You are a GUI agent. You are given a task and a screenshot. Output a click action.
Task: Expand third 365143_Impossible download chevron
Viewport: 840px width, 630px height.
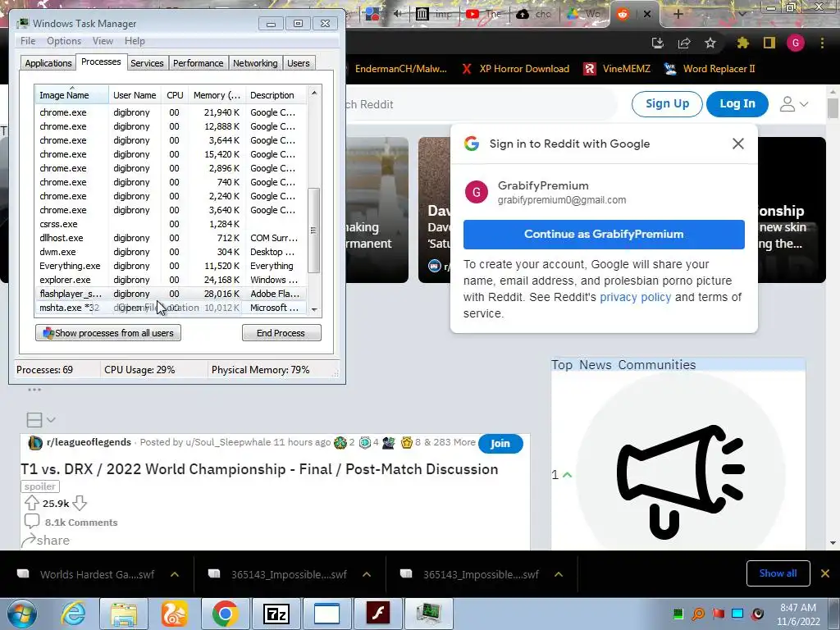(x=558, y=574)
